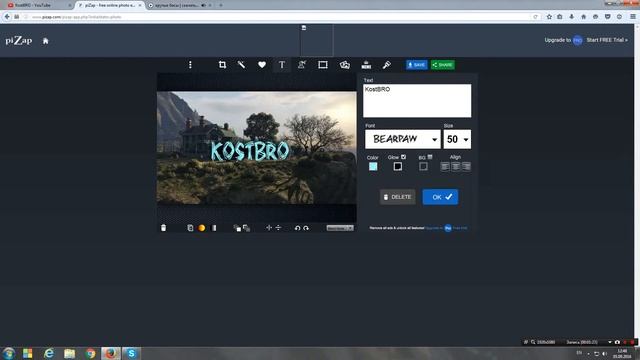Open the frames and borders tool

coord(323,65)
